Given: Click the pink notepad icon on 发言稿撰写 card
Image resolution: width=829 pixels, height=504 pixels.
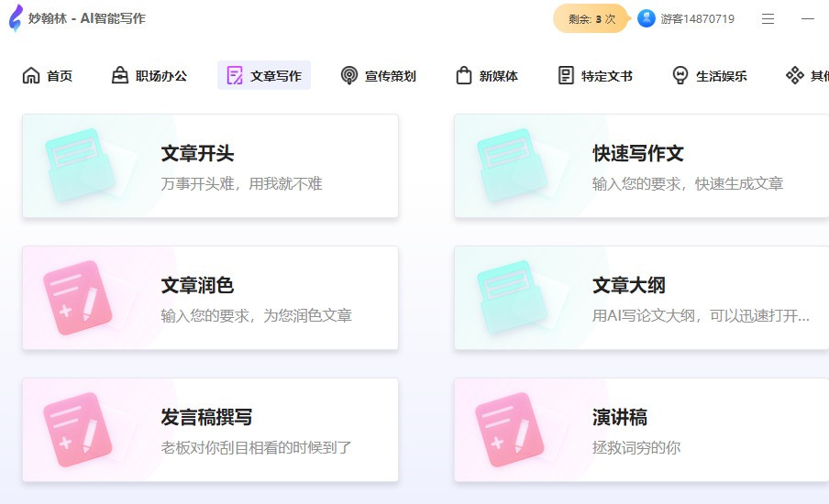Looking at the screenshot, I should pos(78,430).
